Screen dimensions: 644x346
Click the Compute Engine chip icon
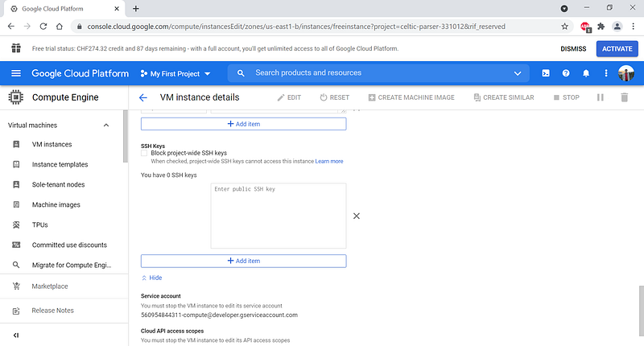[x=15, y=97]
